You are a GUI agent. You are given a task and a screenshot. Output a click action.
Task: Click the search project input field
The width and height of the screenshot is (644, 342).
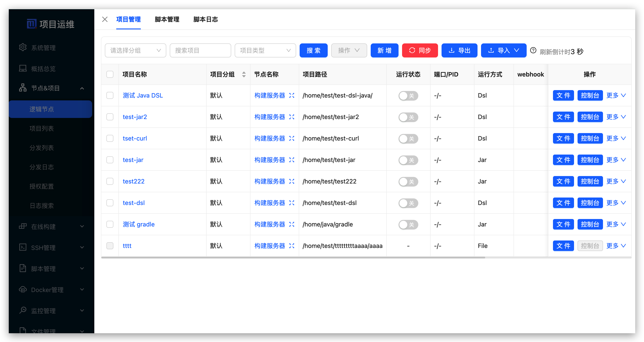point(200,50)
